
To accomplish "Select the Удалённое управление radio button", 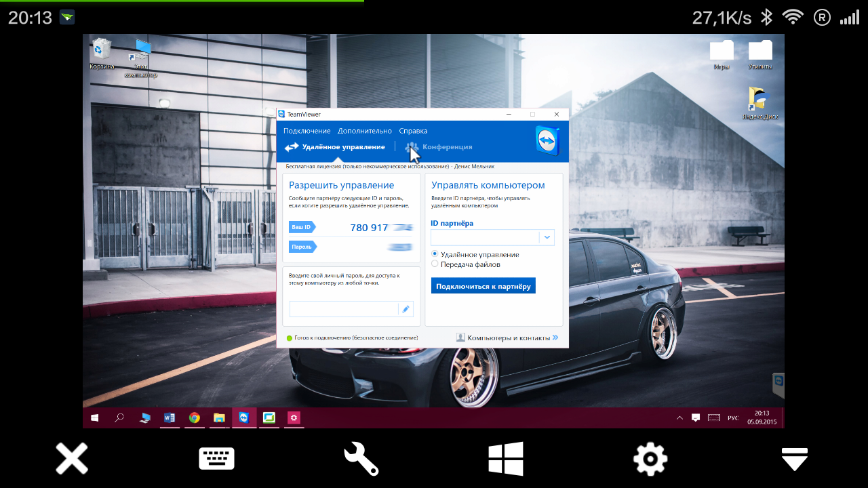I will click(435, 254).
